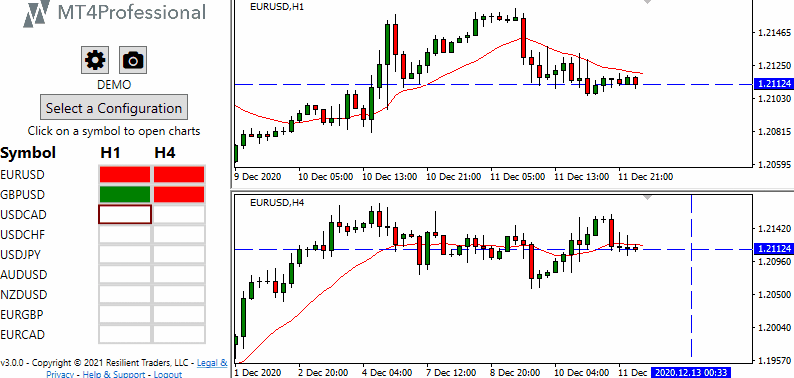Click the highlighted USDCAD H1 cell
This screenshot has height=378, width=794.
pyautogui.click(x=125, y=214)
